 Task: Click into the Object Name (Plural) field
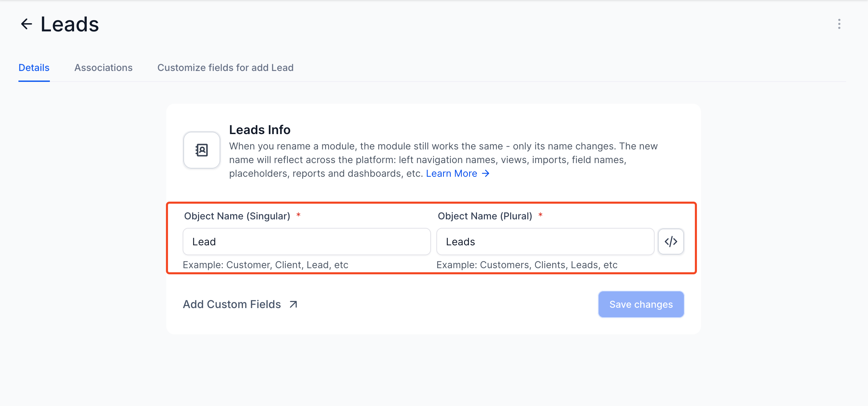point(545,242)
